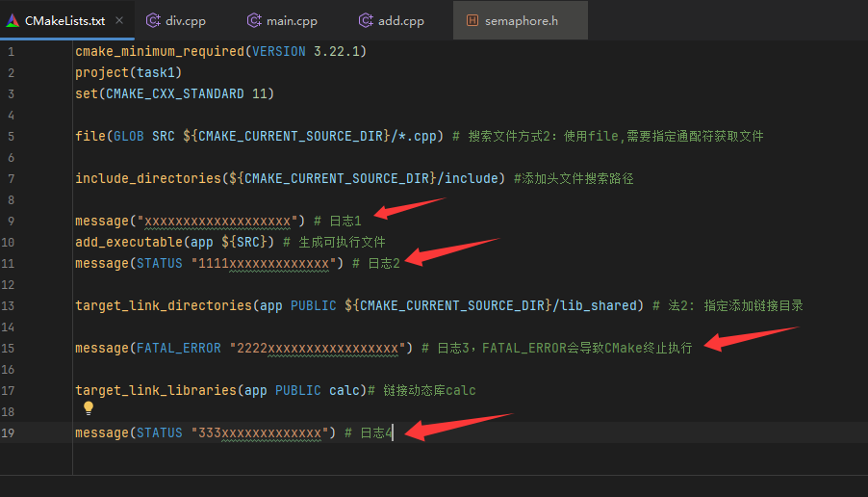Click the C++ file icon of main.cpp
The image size is (868, 497).
pyautogui.click(x=254, y=20)
